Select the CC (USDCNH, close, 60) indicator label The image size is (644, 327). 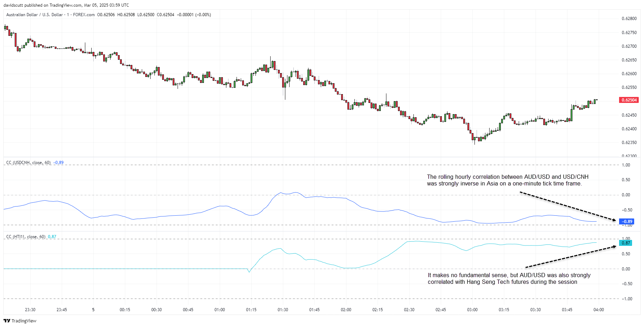(x=28, y=163)
